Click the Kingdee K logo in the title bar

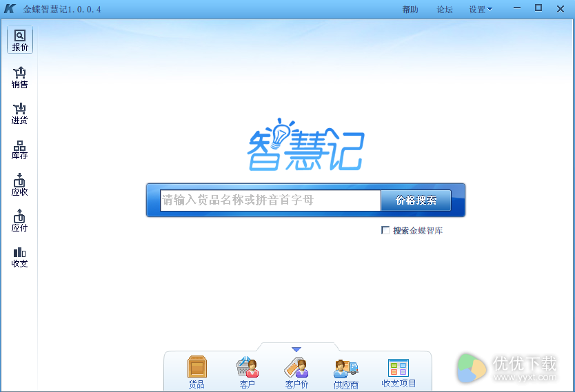[10, 9]
